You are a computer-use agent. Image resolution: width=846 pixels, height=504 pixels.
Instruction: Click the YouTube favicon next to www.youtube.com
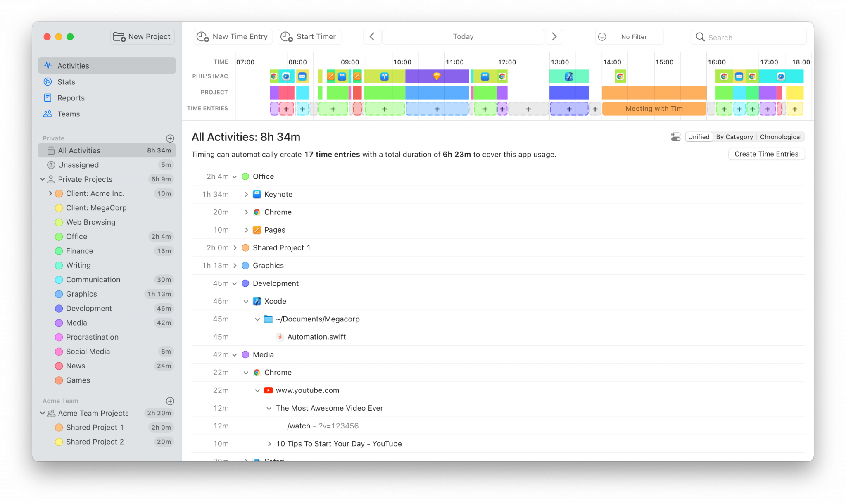coord(269,390)
